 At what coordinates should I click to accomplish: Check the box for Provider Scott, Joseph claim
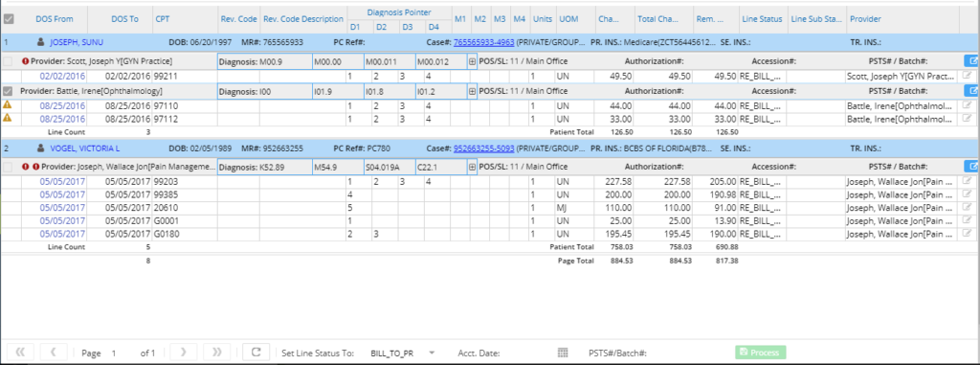[8, 61]
